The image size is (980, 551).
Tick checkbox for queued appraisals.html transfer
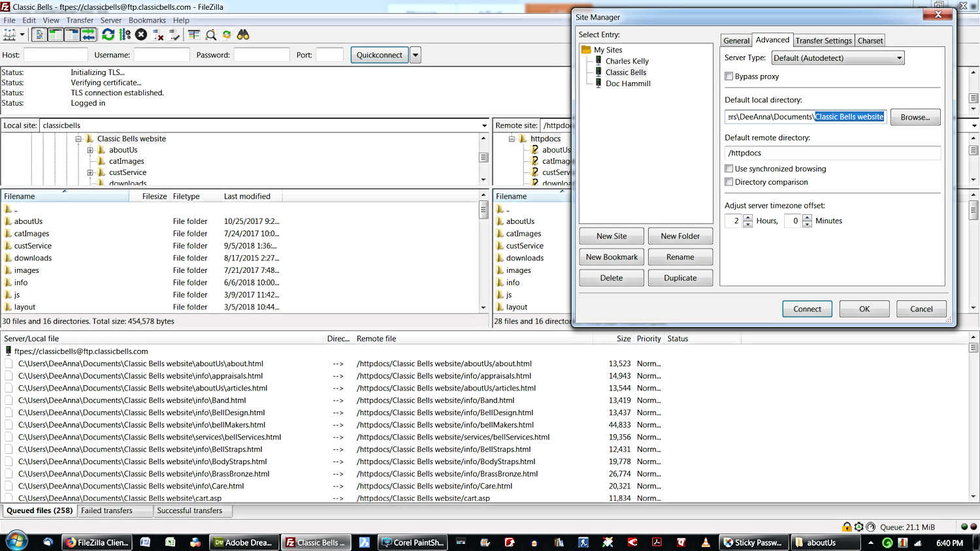point(9,376)
